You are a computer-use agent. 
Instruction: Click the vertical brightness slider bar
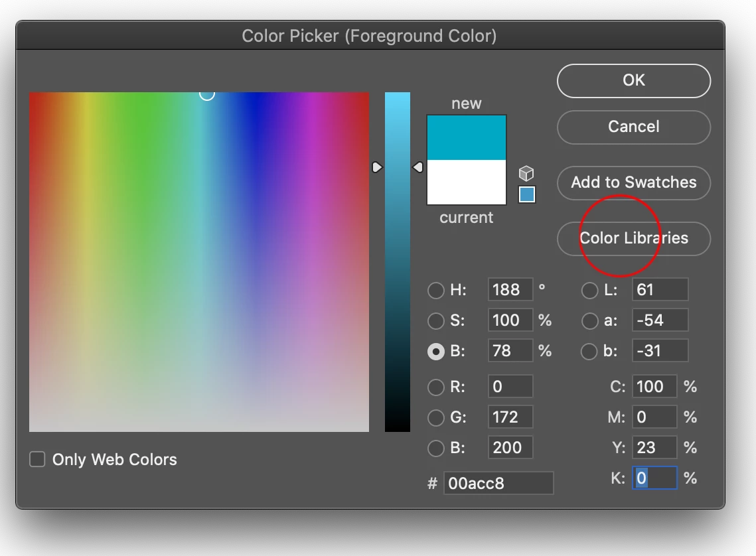point(398,261)
